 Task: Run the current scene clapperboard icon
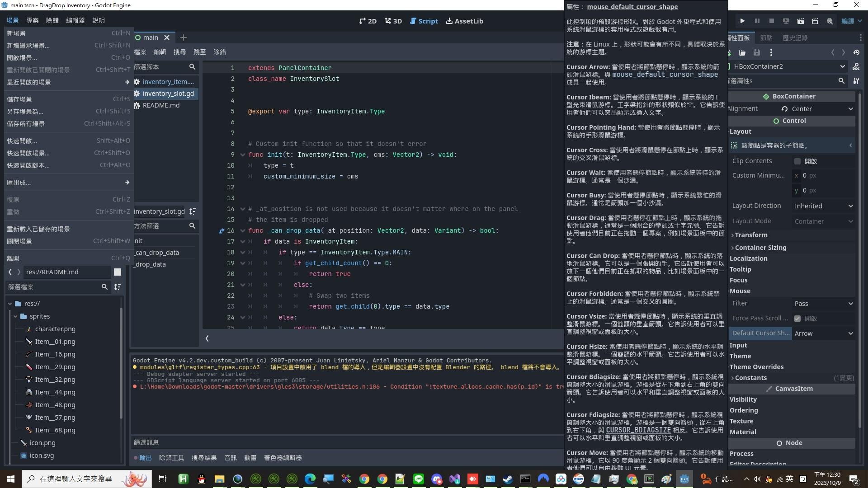[801, 21]
